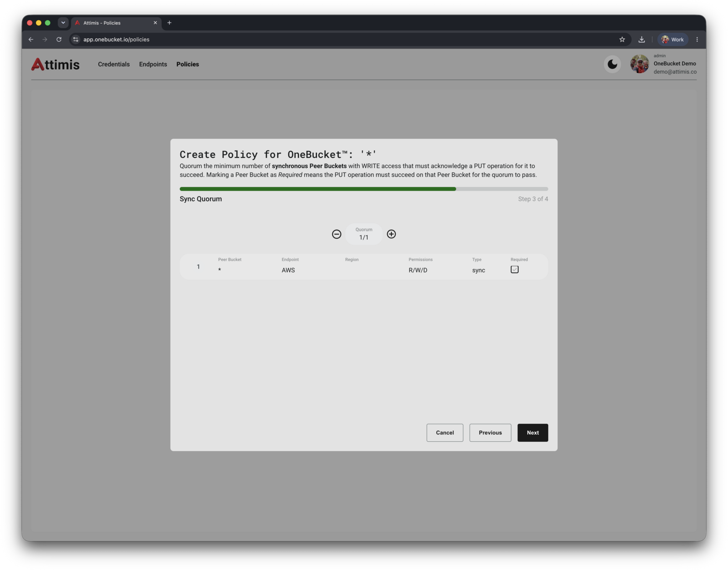728x570 pixels.
Task: Open the Endpoints page
Action: [x=153, y=64]
